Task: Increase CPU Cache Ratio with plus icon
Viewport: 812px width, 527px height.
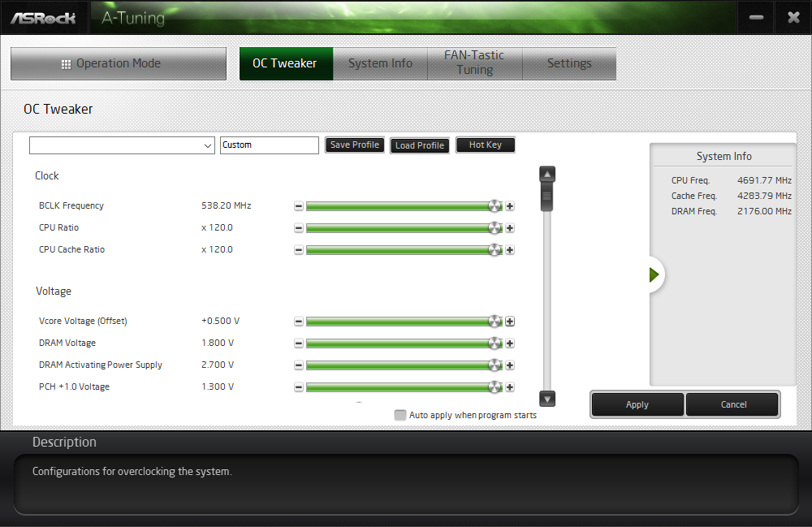Action: 510,250
